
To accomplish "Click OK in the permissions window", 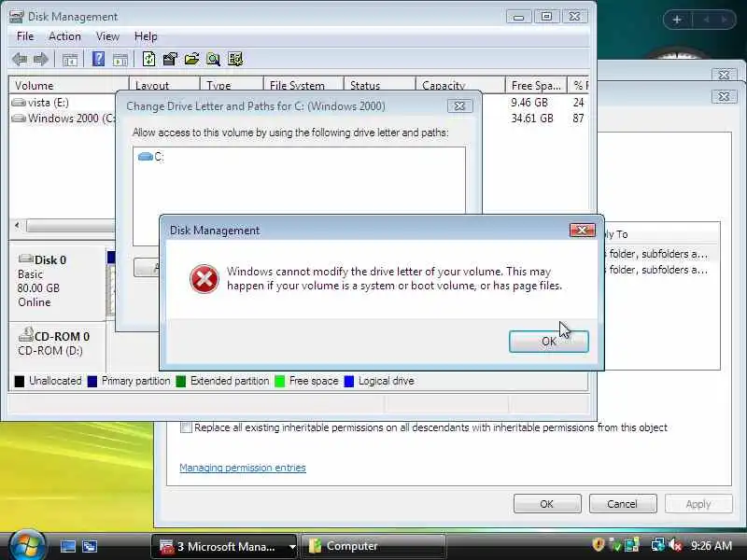I will click(x=547, y=504).
